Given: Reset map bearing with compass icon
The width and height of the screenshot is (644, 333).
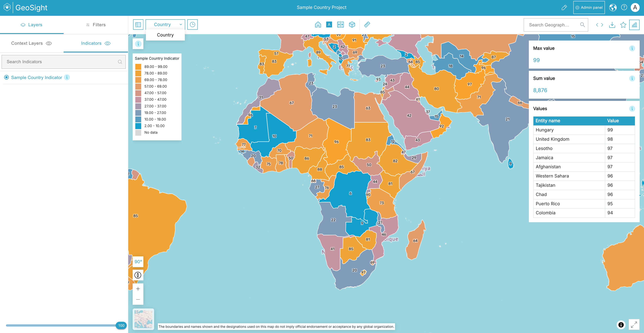Looking at the screenshot, I should pyautogui.click(x=138, y=275).
